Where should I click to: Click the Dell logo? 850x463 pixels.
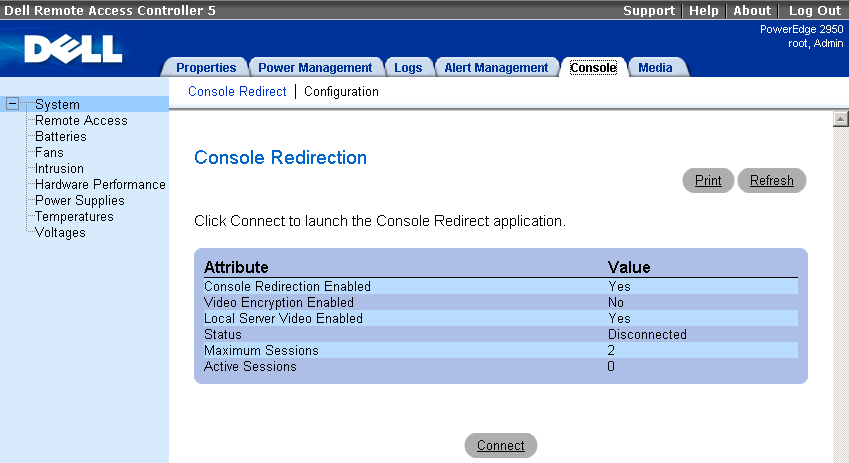coord(73,49)
